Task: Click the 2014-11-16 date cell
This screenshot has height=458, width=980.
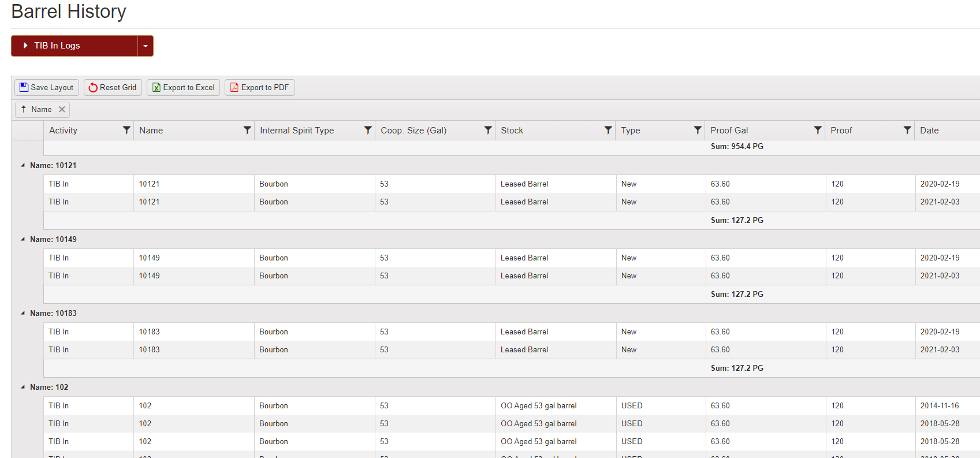Action: click(x=940, y=405)
